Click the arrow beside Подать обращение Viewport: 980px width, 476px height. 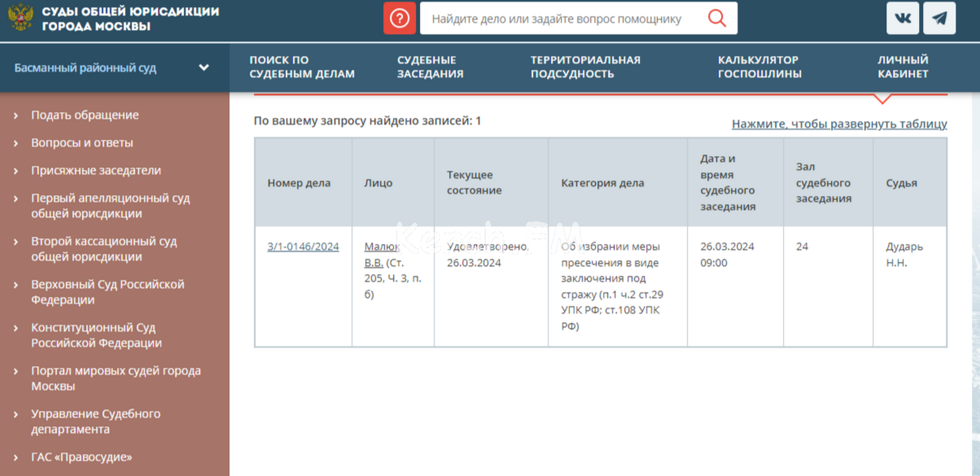point(16,116)
